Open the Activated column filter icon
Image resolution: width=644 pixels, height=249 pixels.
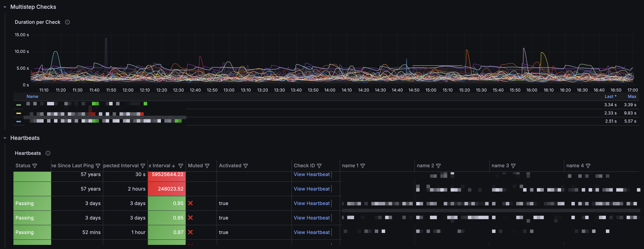coord(245,166)
